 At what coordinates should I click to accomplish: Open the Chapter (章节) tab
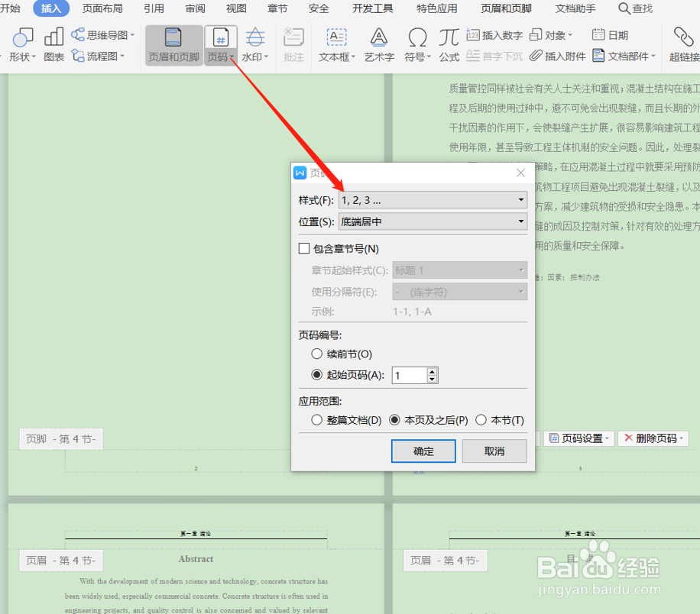277,8
